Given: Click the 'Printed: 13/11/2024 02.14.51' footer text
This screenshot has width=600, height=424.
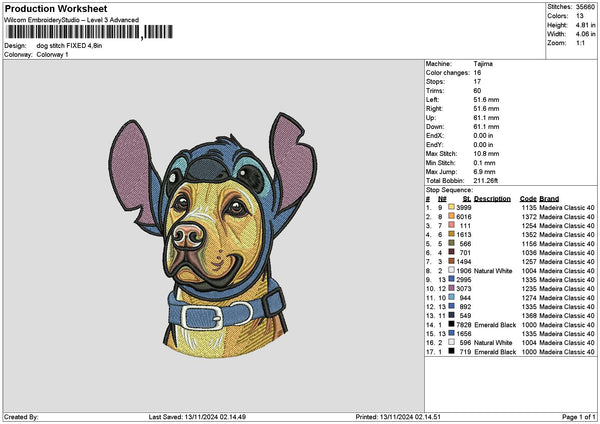Looking at the screenshot, I should pos(398,417).
